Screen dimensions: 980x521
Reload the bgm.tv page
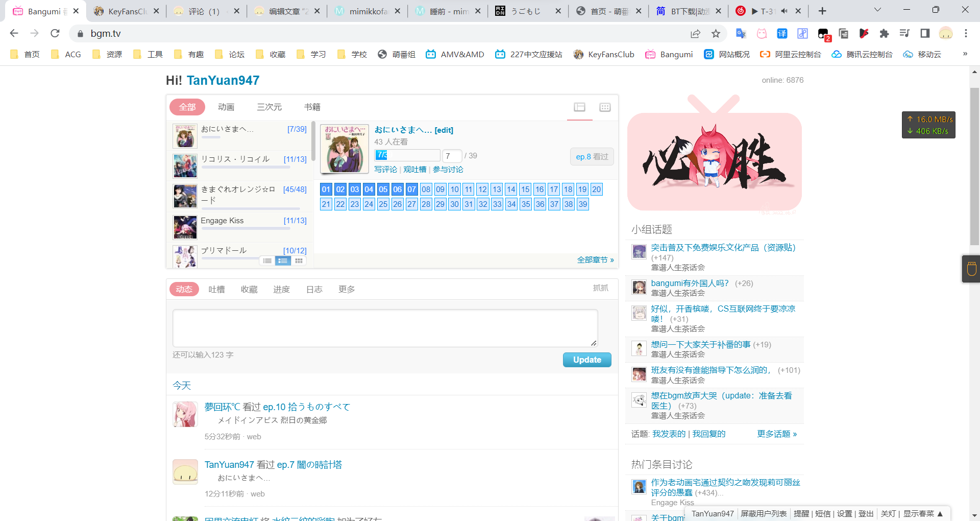tap(55, 33)
